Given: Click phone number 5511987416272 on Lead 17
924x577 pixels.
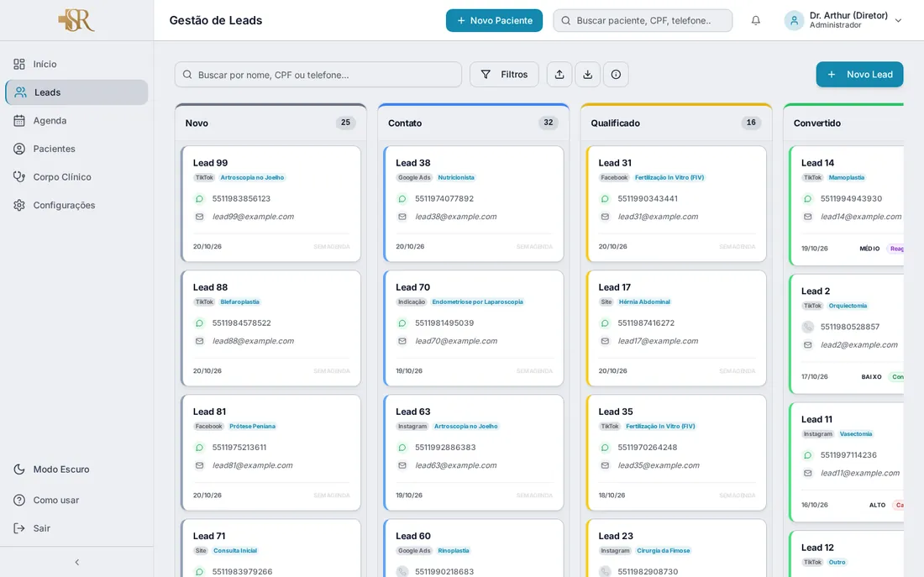Looking at the screenshot, I should (x=646, y=323).
